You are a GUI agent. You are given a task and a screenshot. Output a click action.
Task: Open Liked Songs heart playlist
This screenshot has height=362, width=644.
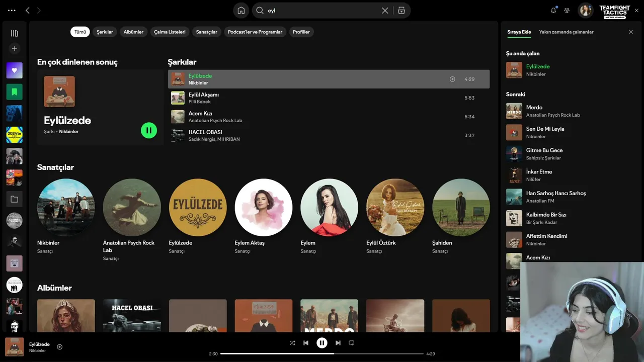pyautogui.click(x=14, y=70)
